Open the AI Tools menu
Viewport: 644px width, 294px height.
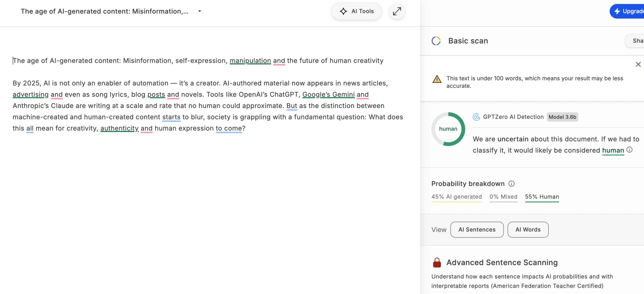[x=357, y=11]
